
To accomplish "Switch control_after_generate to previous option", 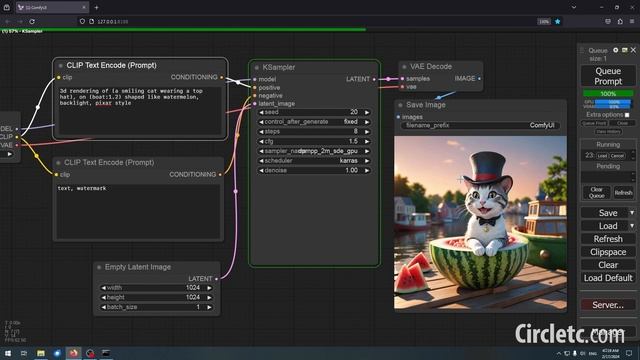I will pos(261,122).
